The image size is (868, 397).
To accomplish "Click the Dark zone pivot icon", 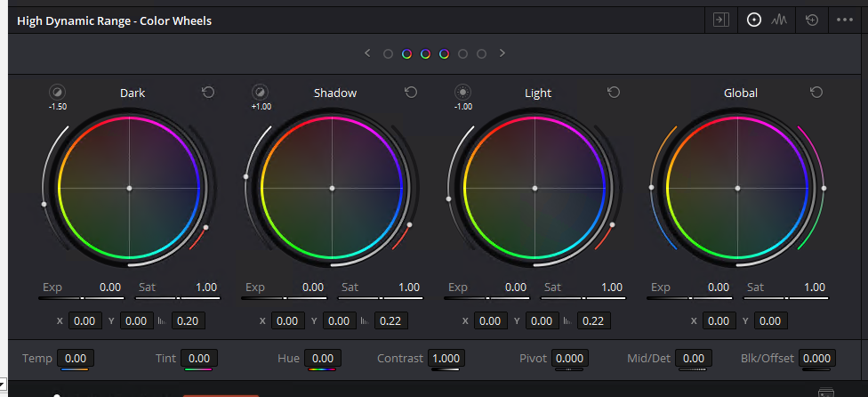I will pyautogui.click(x=57, y=92).
